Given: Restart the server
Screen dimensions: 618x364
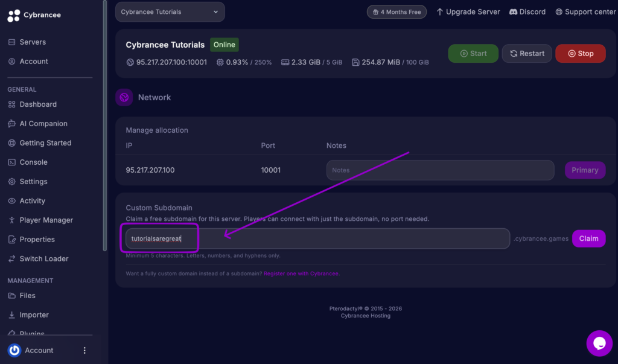Looking at the screenshot, I should pos(527,53).
